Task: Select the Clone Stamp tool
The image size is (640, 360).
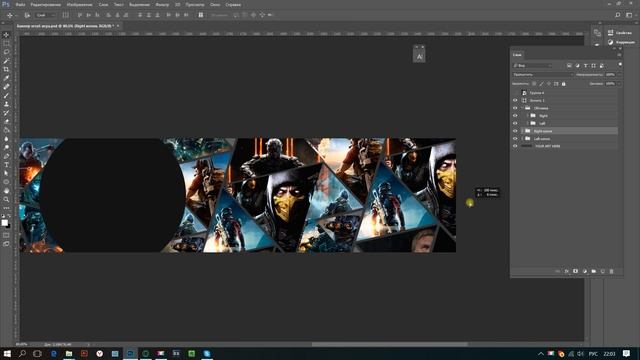Action: pyautogui.click(x=6, y=104)
